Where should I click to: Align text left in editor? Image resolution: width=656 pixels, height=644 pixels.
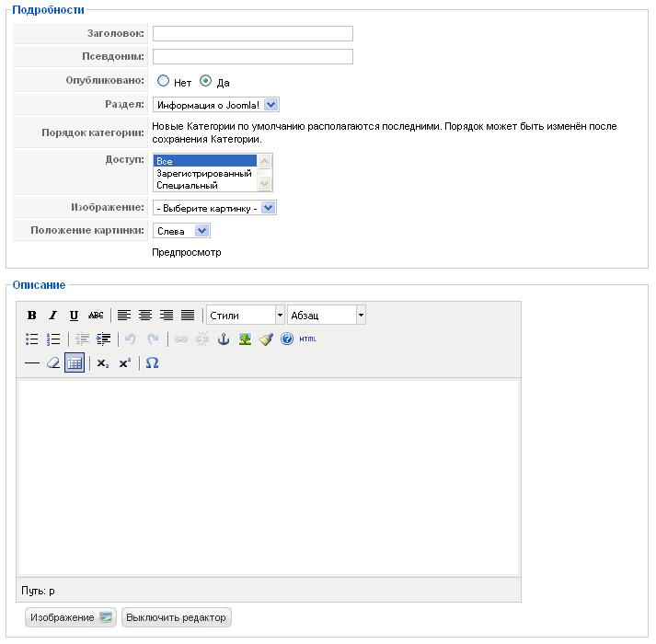tap(124, 315)
